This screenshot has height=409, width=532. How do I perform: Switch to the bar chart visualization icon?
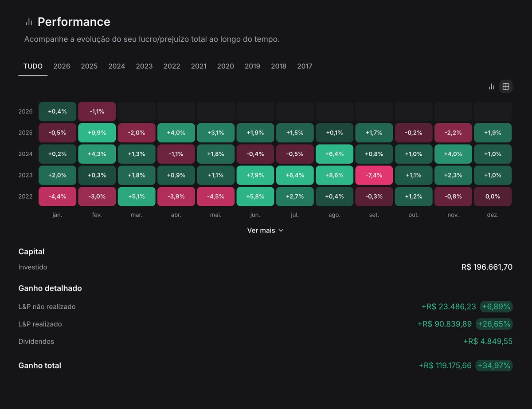click(491, 87)
